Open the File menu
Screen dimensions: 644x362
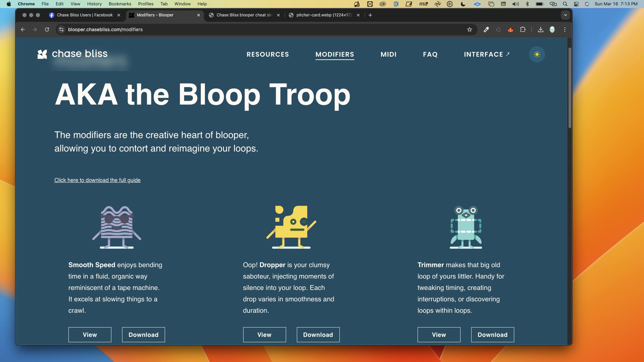click(45, 4)
